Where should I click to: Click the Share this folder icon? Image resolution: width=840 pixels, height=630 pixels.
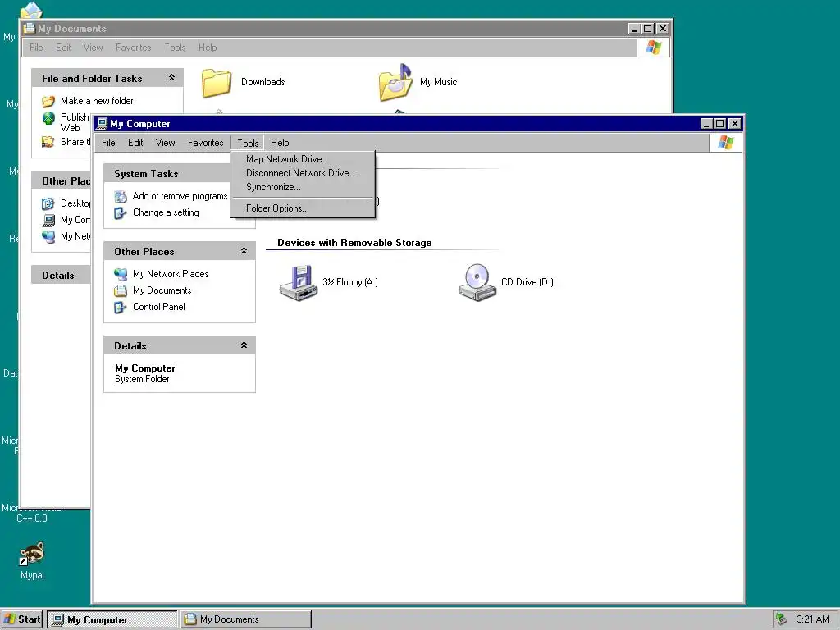pos(48,142)
